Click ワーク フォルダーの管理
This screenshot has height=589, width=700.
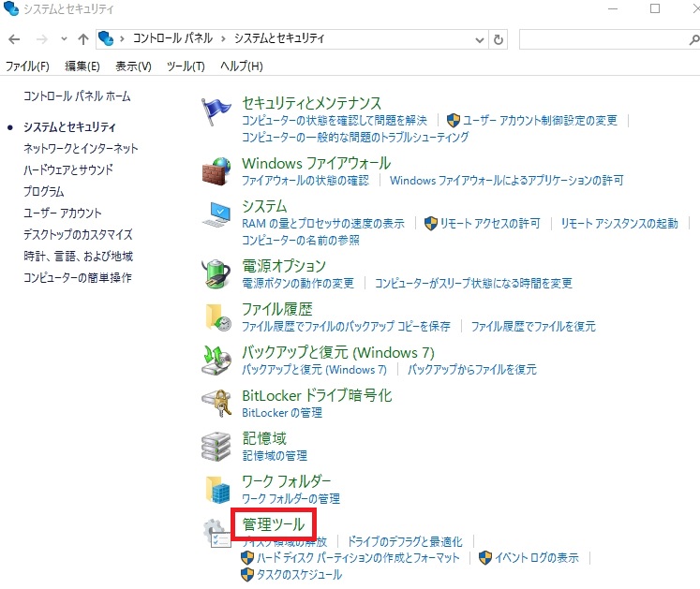291,498
